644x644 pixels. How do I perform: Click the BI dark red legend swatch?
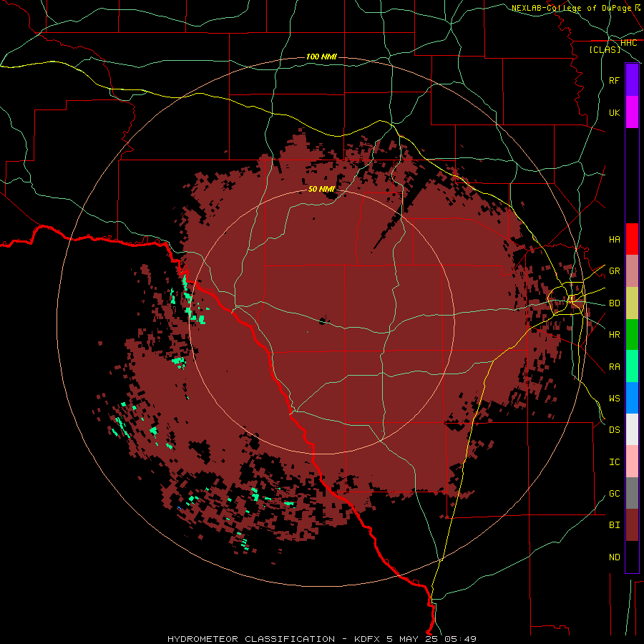(632, 525)
